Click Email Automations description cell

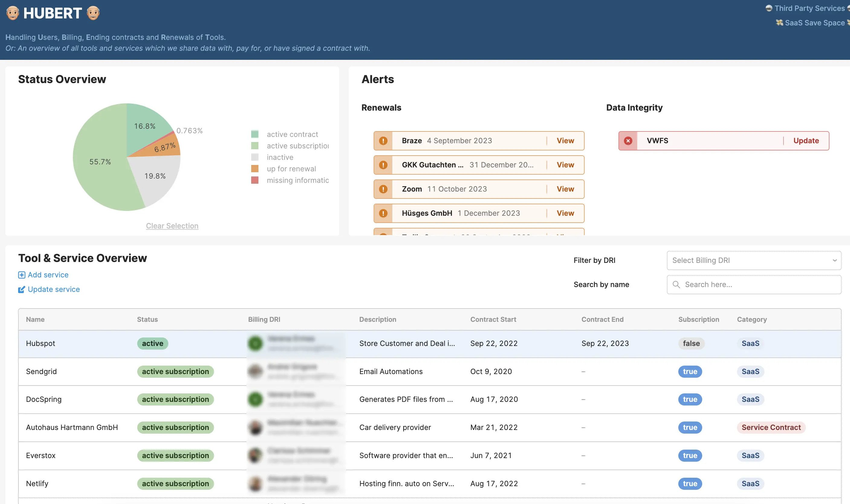click(x=391, y=372)
